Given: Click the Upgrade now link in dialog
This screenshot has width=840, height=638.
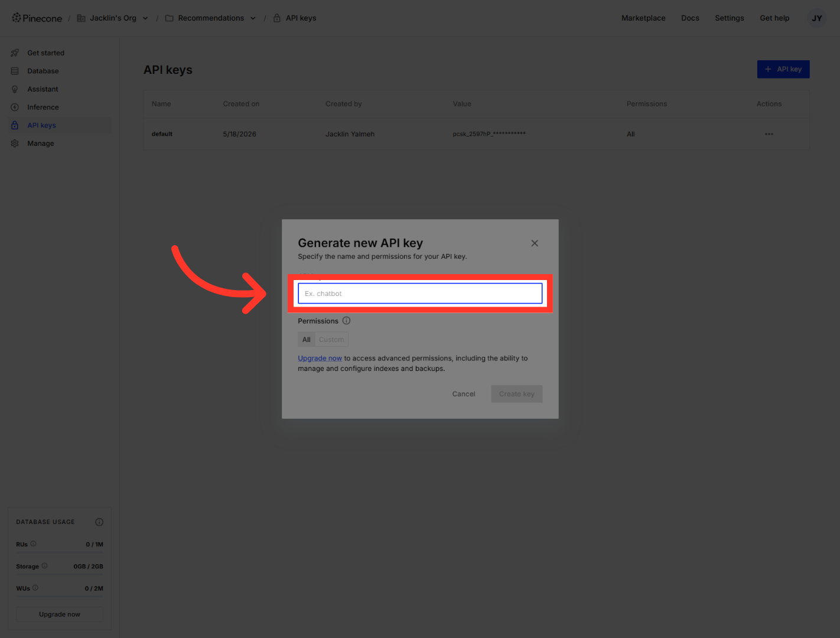Looking at the screenshot, I should point(320,359).
